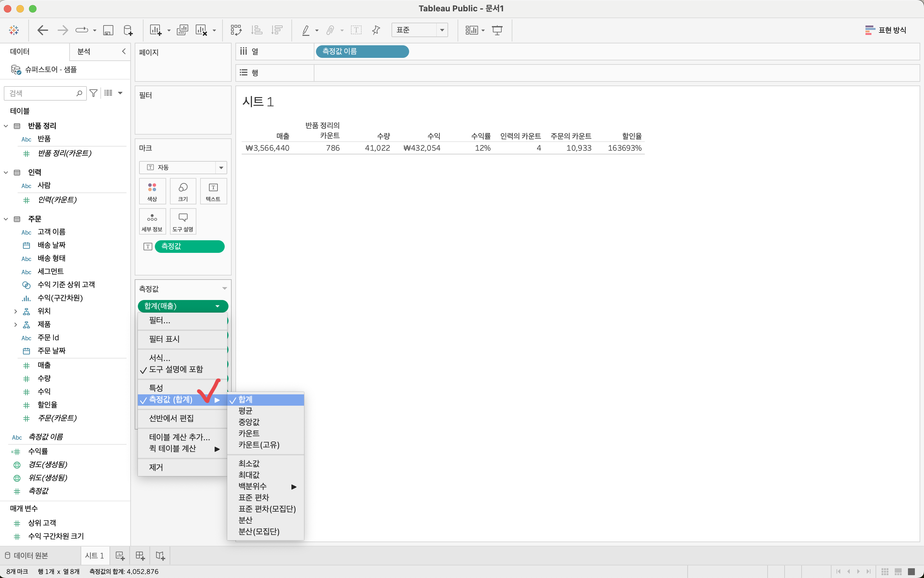
Task: Click the Add new data source icon
Action: click(128, 30)
